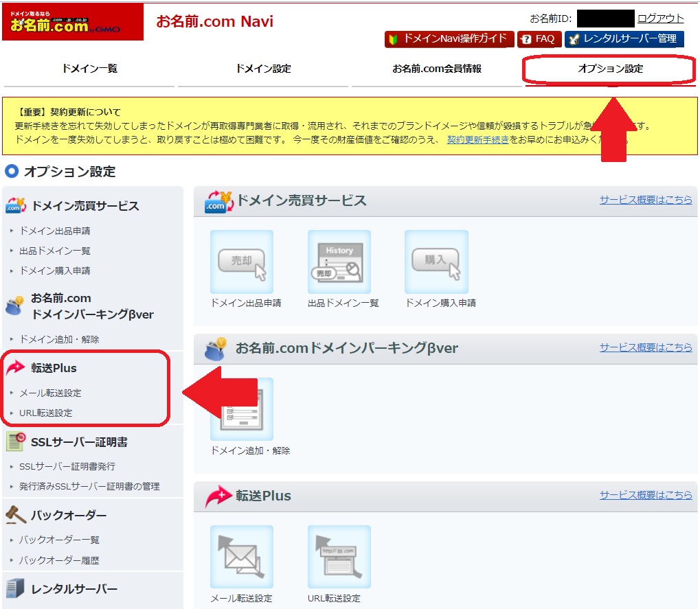Open sidebar ドメイン追加・解除 link
The height and width of the screenshot is (609, 700).
pos(59,339)
